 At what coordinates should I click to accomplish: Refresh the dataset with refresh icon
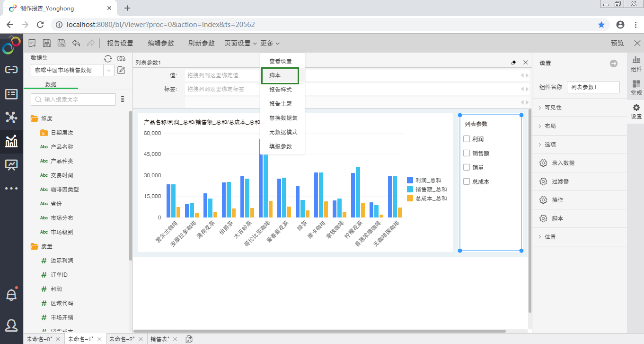tap(108, 58)
